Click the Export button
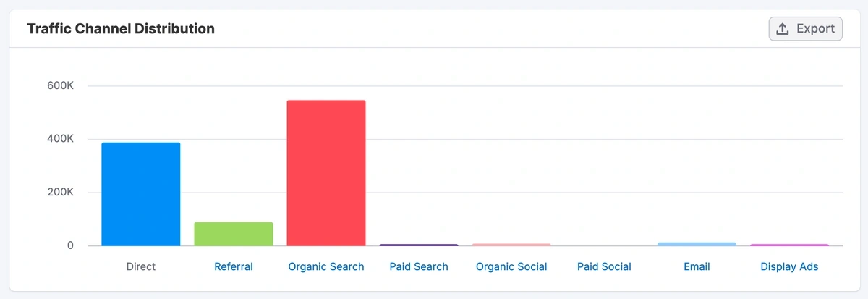 point(805,29)
